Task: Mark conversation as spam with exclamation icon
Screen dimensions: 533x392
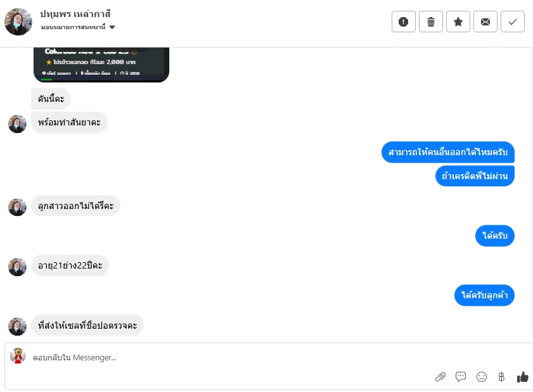Action: [x=404, y=22]
